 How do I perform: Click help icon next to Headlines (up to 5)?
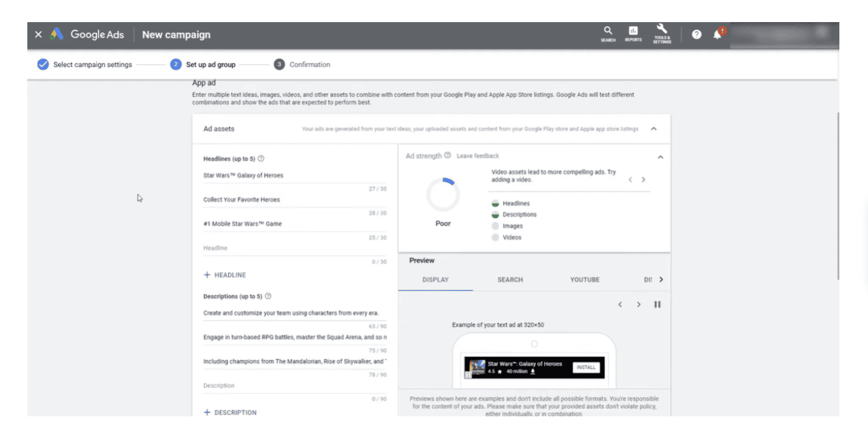click(x=261, y=159)
